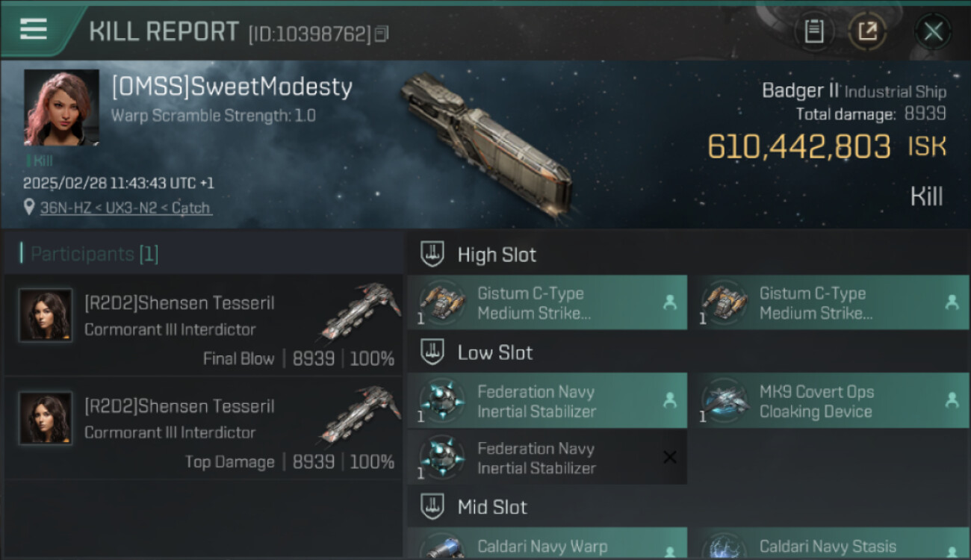Select the Badger II ship image

(x=486, y=143)
